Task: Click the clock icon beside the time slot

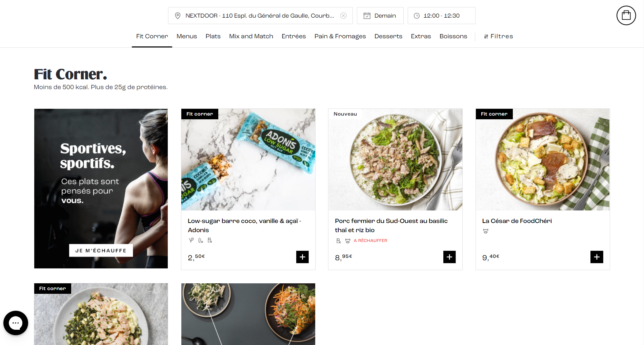Action: (417, 15)
